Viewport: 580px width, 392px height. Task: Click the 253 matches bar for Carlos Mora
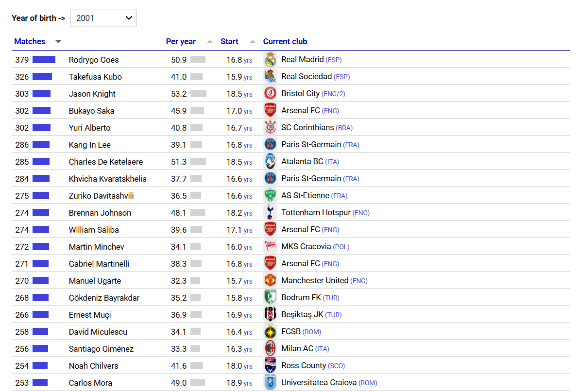(40, 383)
